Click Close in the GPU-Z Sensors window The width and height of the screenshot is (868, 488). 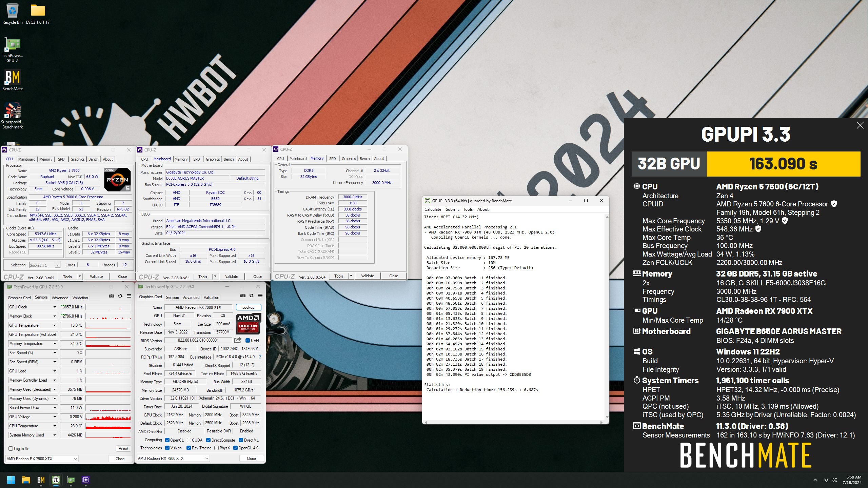pos(120,459)
